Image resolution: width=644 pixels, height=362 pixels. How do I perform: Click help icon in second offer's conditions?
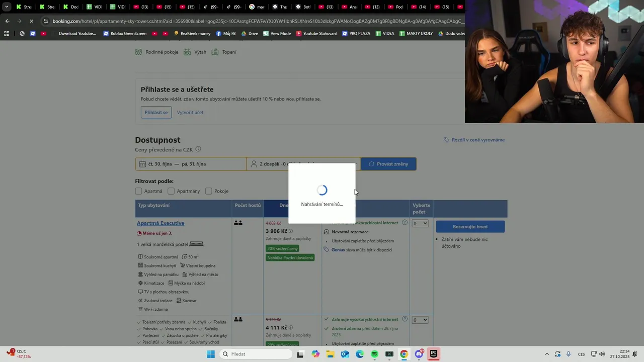coord(405,319)
